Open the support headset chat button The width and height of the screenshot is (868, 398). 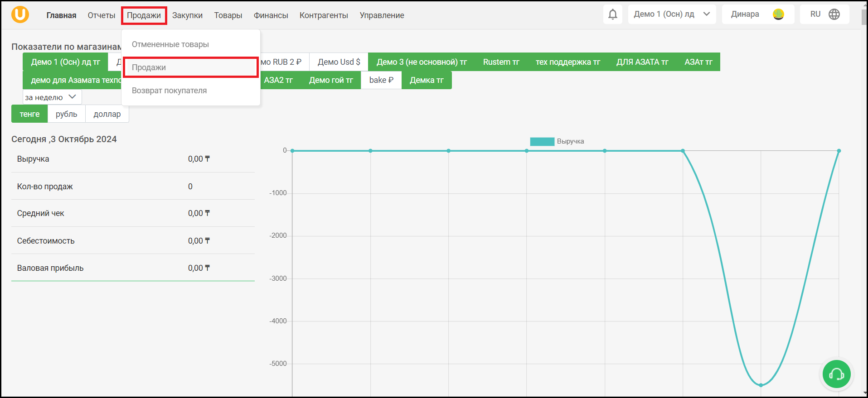point(836,374)
